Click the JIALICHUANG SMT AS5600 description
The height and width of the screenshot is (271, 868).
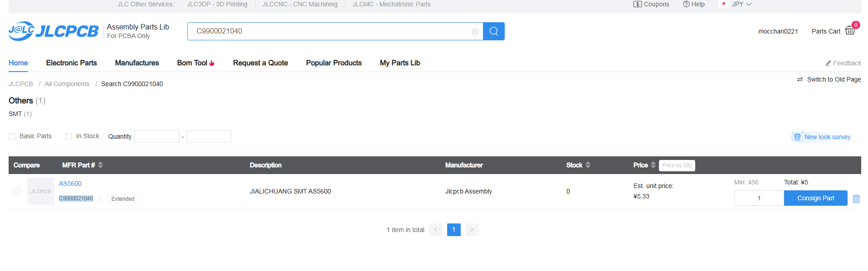[290, 191]
